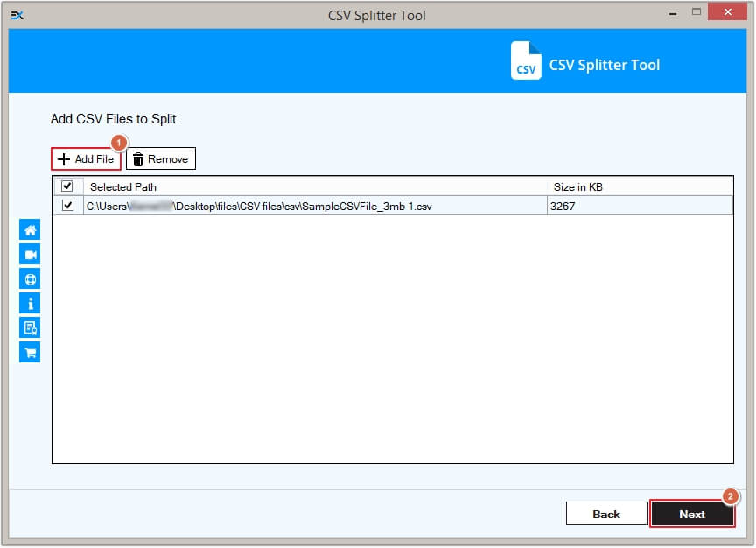Viewport: 756px width, 548px height.
Task: Click the info icon in the sidebar
Action: (29, 303)
